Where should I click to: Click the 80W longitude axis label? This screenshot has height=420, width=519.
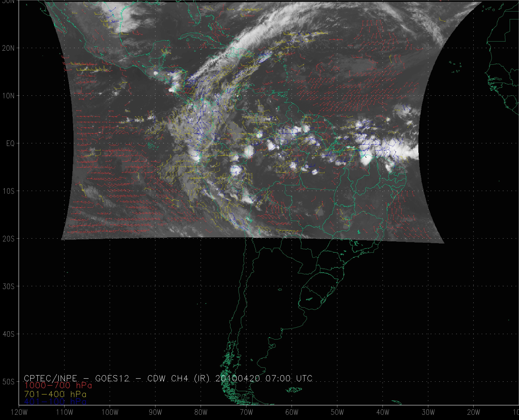coord(201,412)
